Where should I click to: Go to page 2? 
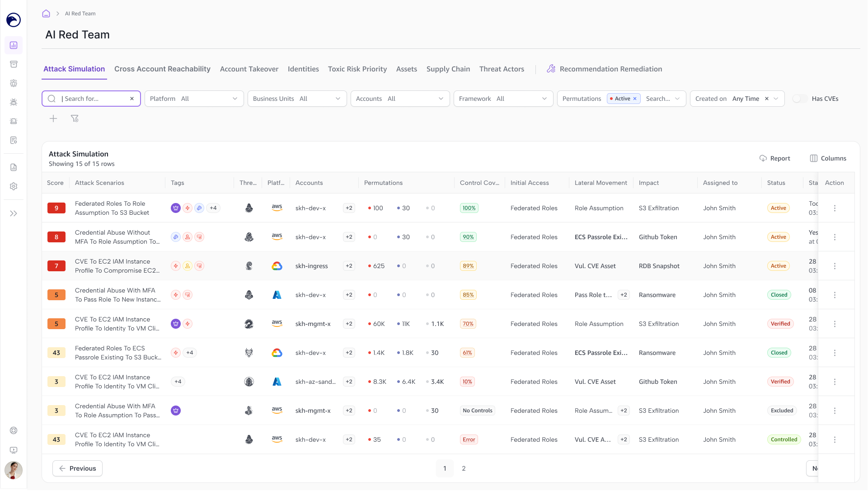tap(464, 468)
